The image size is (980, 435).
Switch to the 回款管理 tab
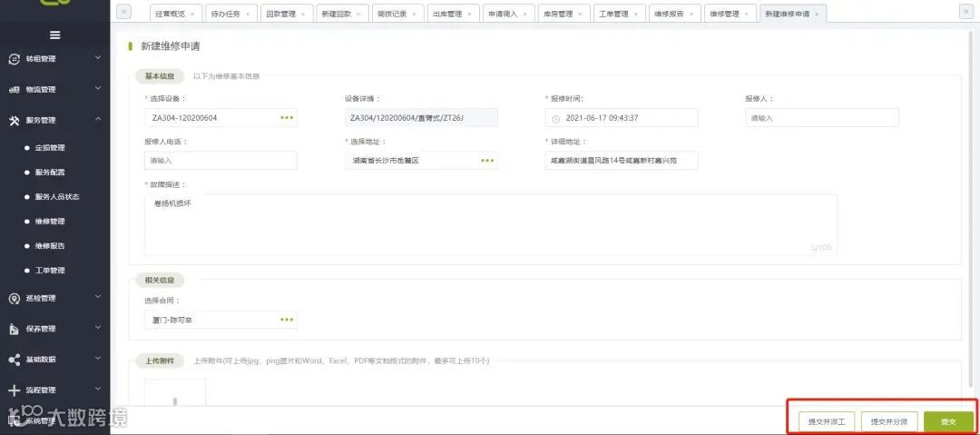coord(287,13)
